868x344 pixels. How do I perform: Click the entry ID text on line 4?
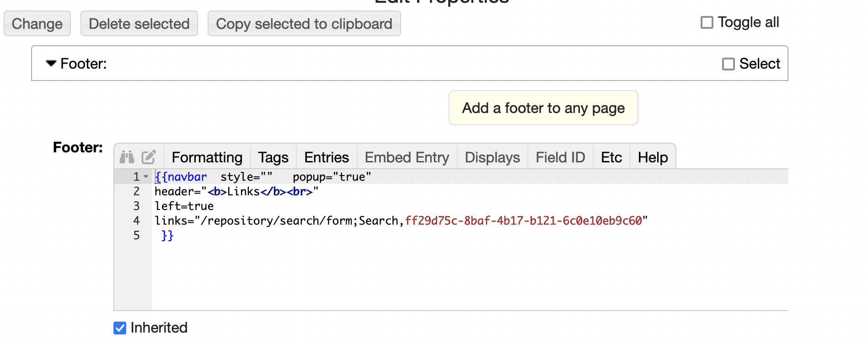523,221
